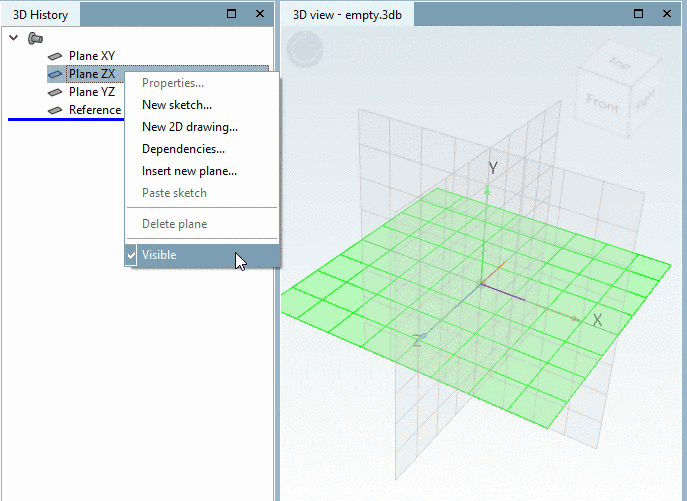Choose Insert new plane... entry
The image size is (687, 501).
(x=202, y=171)
